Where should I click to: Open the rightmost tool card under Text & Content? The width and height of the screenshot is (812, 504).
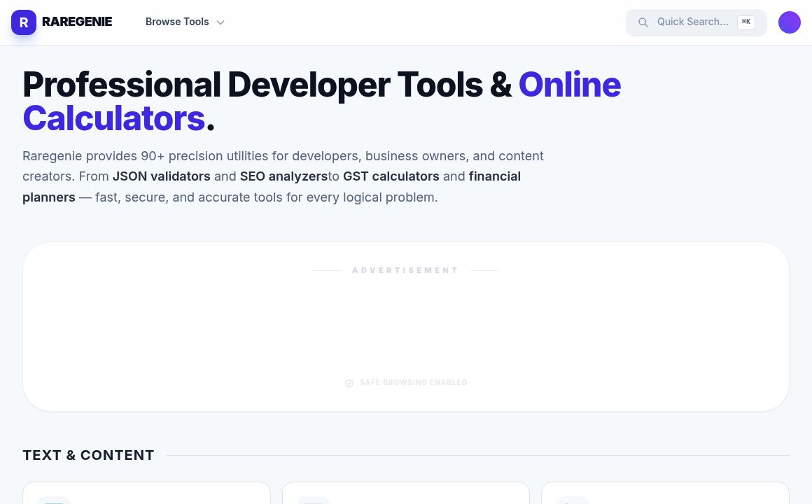click(664, 493)
